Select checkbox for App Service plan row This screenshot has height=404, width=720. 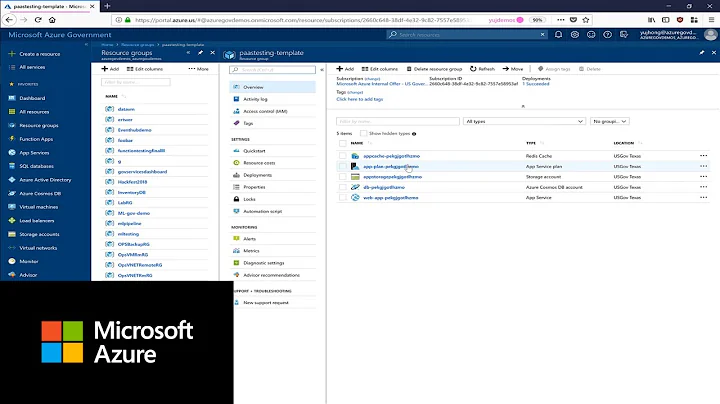(x=343, y=166)
